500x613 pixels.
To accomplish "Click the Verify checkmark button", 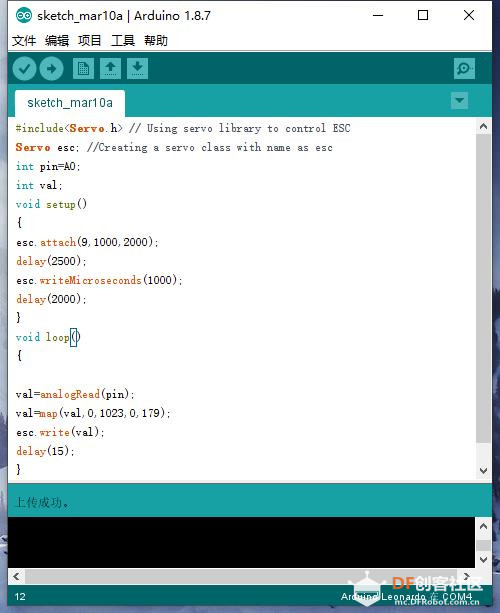I will [x=24, y=69].
